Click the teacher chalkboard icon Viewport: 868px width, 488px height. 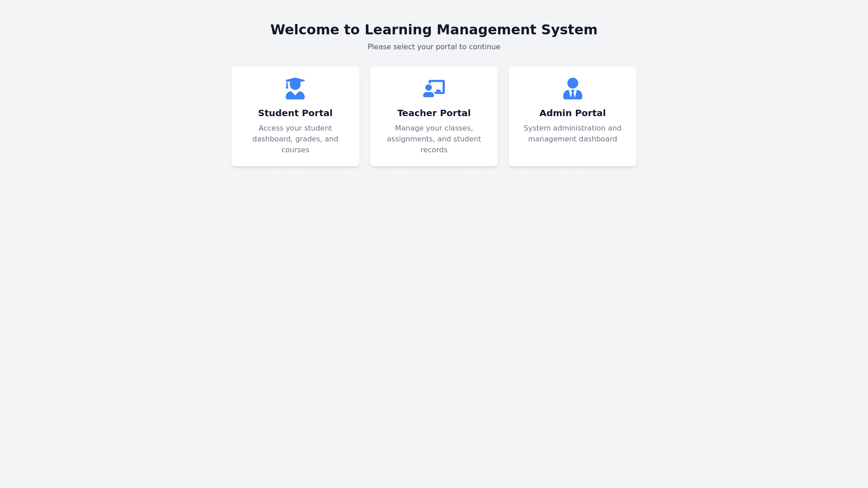434,89
